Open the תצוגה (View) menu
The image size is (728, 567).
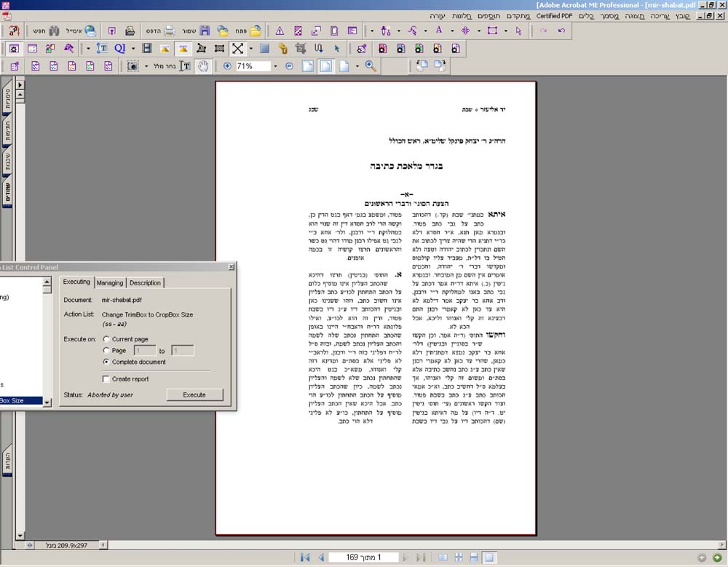(635, 16)
